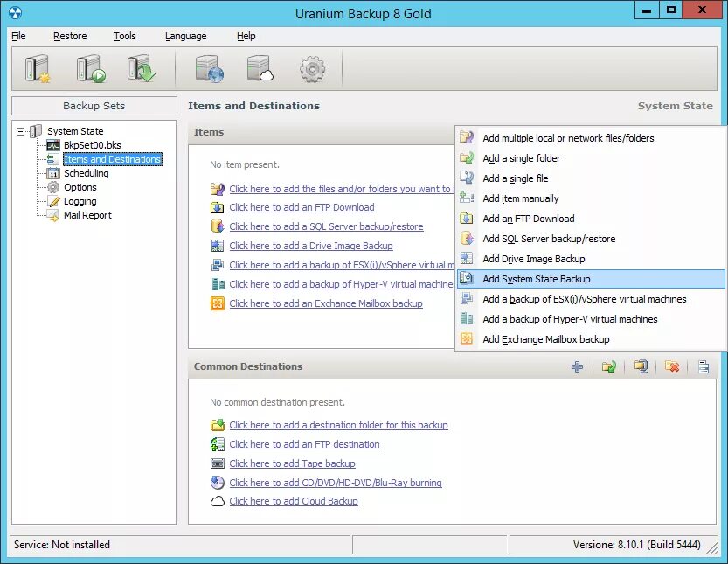This screenshot has width=728, height=564.
Task: Click disc icon beside CD/DVD burning link
Action: tap(218, 483)
